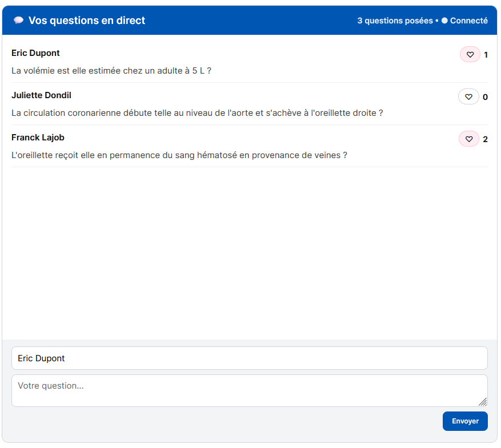Click the like count of 2 on Franck's question

click(x=485, y=139)
